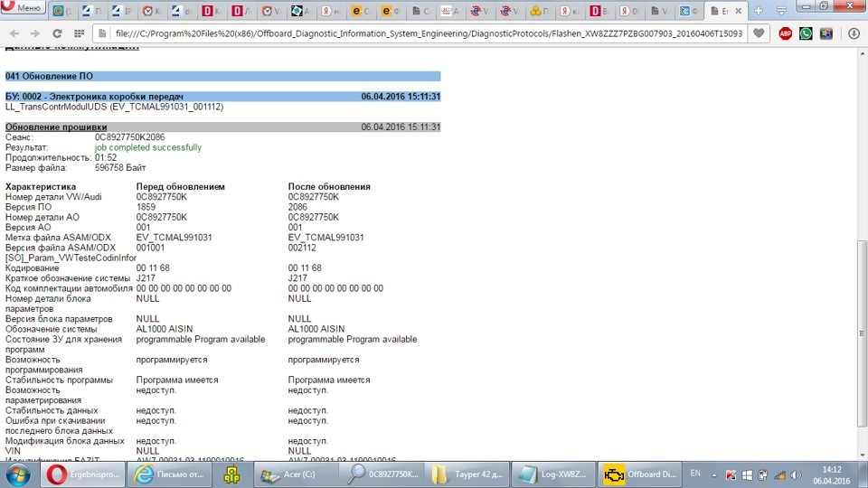Switch to the red D tab labeled 'Л'

point(241,11)
